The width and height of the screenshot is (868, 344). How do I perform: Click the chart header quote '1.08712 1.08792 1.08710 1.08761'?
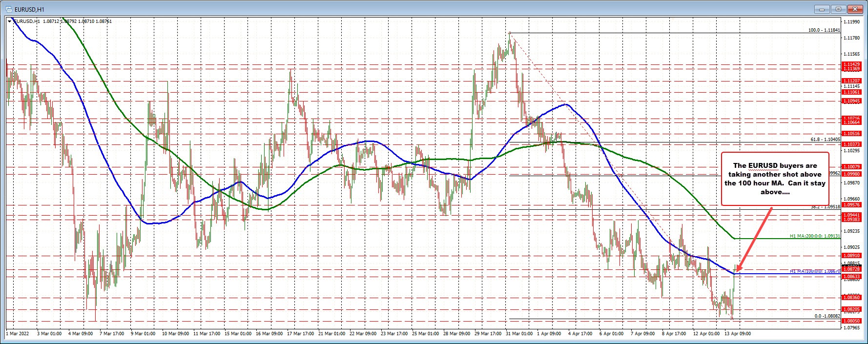click(77, 21)
